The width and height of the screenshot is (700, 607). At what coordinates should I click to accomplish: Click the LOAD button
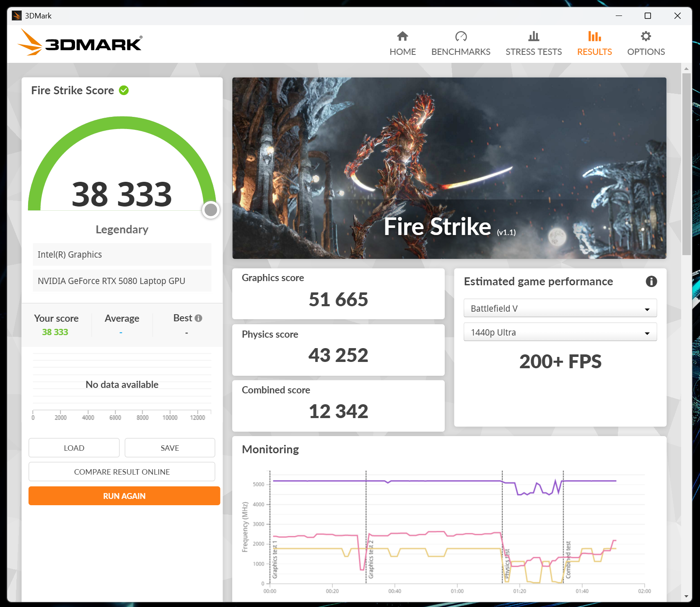coord(74,448)
